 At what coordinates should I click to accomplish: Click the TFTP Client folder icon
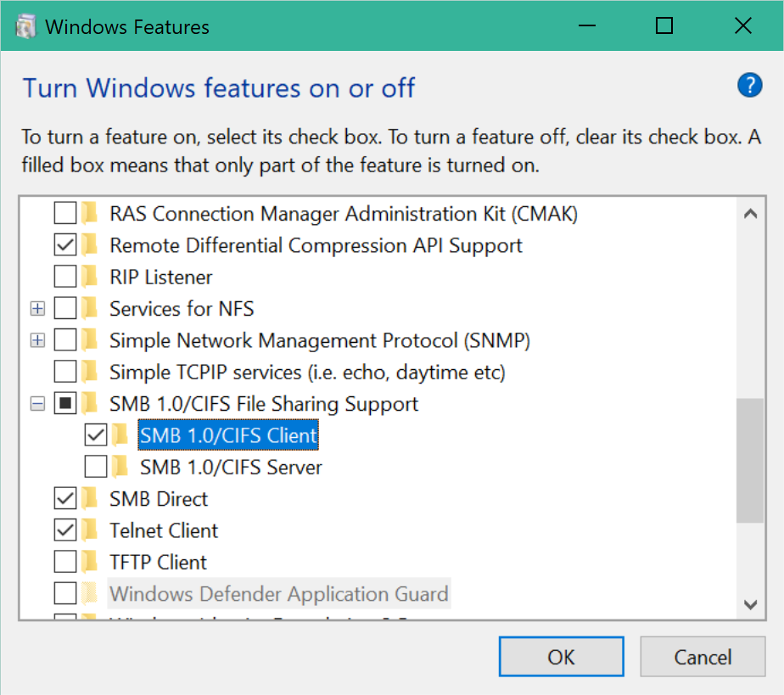[x=89, y=562]
